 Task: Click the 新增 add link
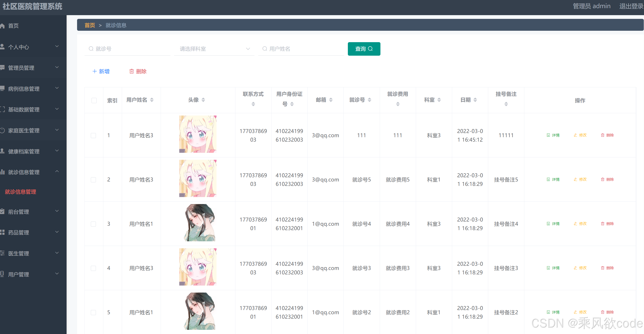(101, 71)
